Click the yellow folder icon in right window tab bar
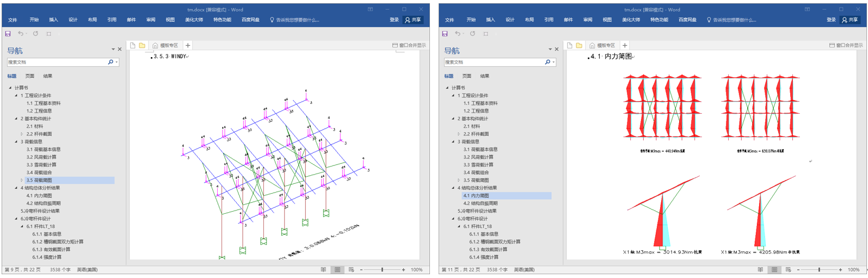868x278 pixels. pyautogui.click(x=579, y=46)
